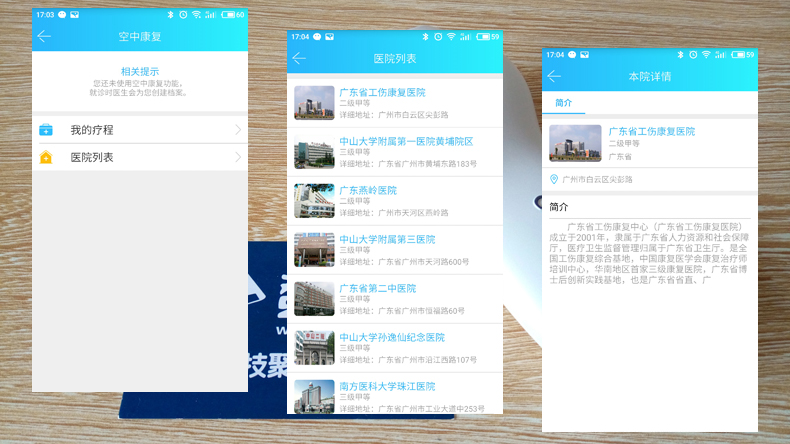Open 广东省第二中医院 entry
This screenshot has height=444, width=790.
pos(395,299)
